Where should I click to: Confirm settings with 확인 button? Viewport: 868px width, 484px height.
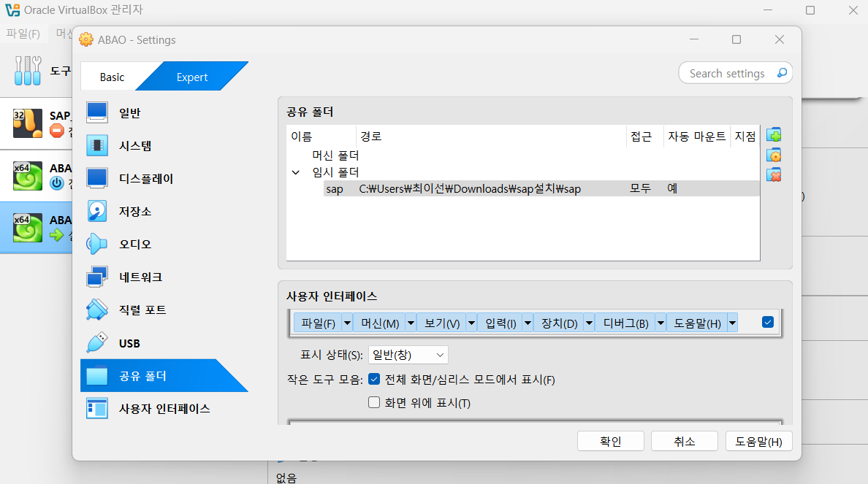pyautogui.click(x=611, y=442)
